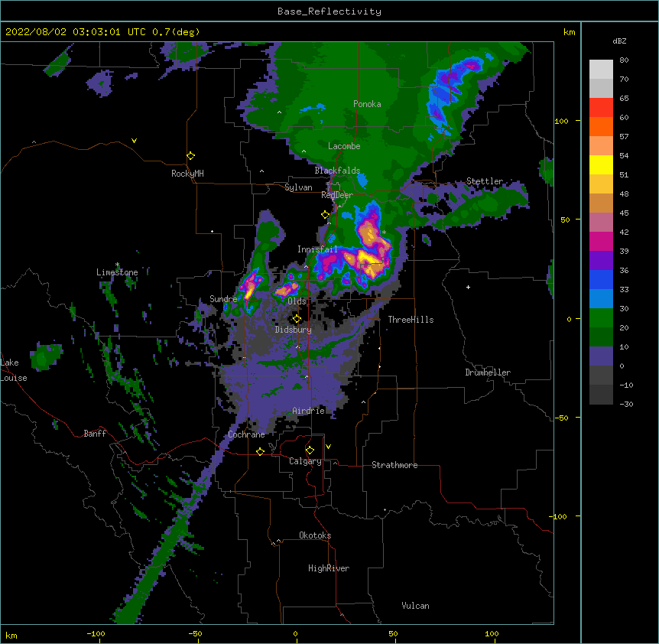This screenshot has height=644, width=659.
Task: Click the Lake Louise label
Action: pyautogui.click(x=14, y=370)
